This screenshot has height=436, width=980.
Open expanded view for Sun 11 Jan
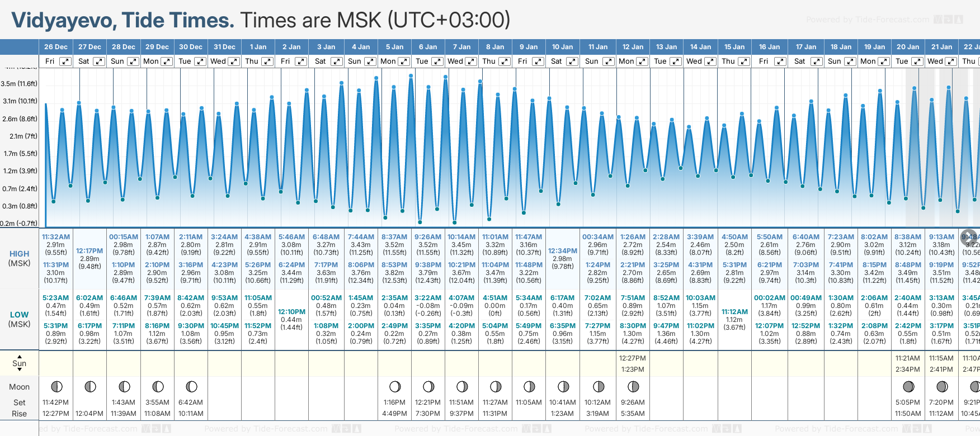(608, 61)
